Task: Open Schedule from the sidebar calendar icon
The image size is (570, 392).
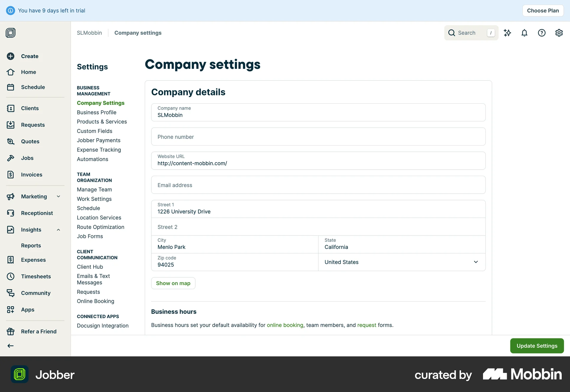Action: (x=11, y=87)
